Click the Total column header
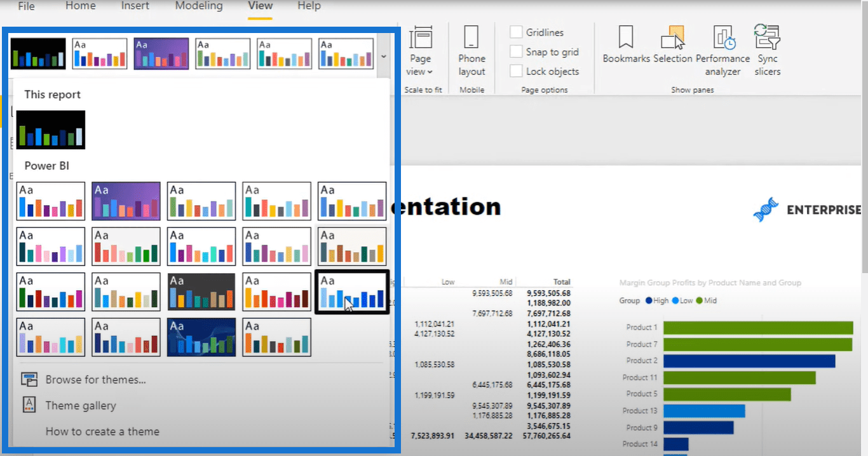This screenshot has height=456, width=868. click(561, 282)
